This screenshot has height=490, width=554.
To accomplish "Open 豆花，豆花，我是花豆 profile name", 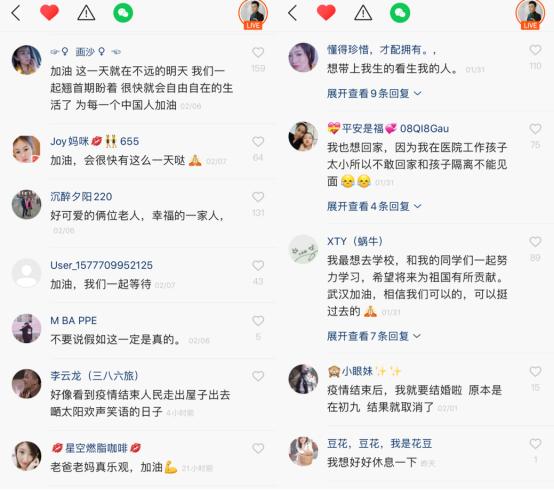I will pos(379,444).
